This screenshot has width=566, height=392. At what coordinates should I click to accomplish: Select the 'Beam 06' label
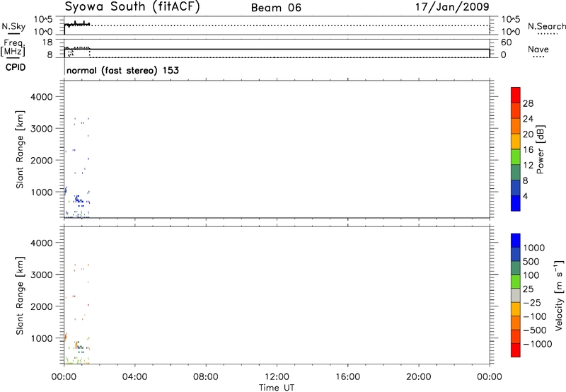276,8
